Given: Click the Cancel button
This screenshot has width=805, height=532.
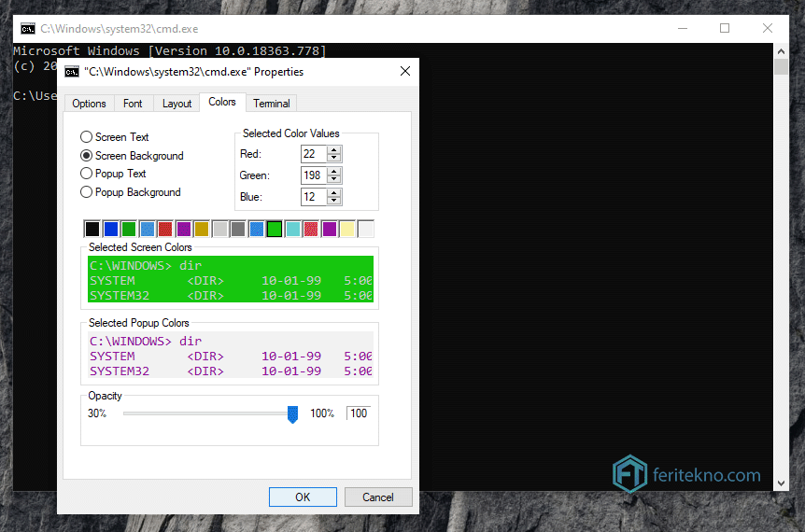Looking at the screenshot, I should click(x=378, y=497).
